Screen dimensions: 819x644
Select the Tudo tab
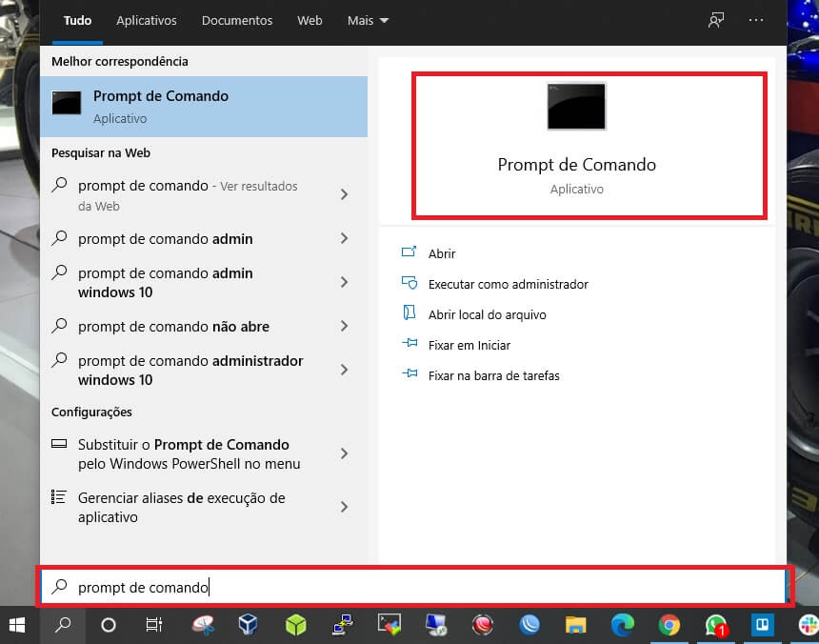(77, 20)
